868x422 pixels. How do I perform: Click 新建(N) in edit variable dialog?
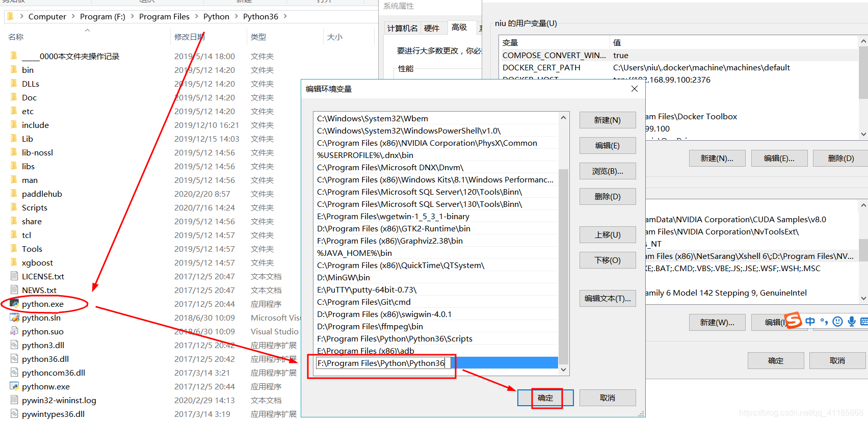608,120
